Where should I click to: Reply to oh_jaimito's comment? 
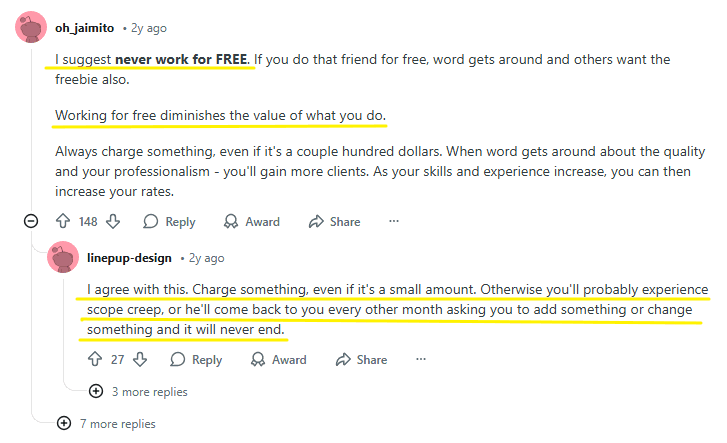(169, 222)
